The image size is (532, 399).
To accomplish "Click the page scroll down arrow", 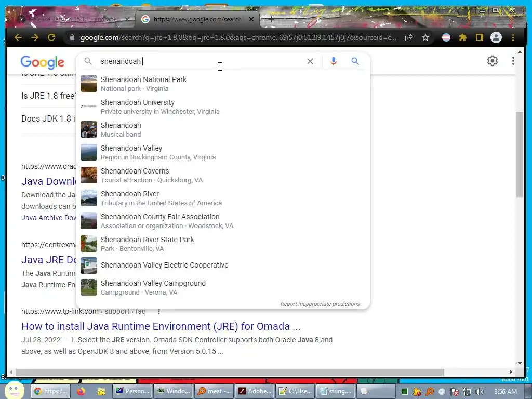I will pyautogui.click(x=520, y=363).
